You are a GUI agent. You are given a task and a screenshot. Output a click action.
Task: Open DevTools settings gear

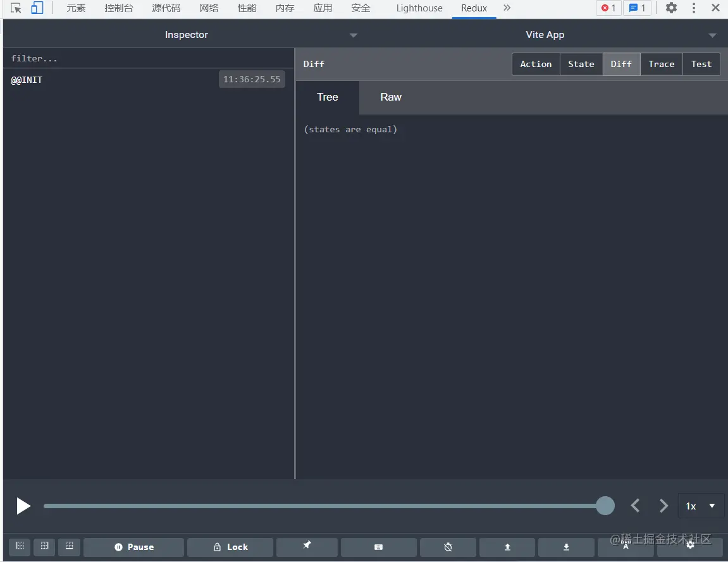pos(671,8)
